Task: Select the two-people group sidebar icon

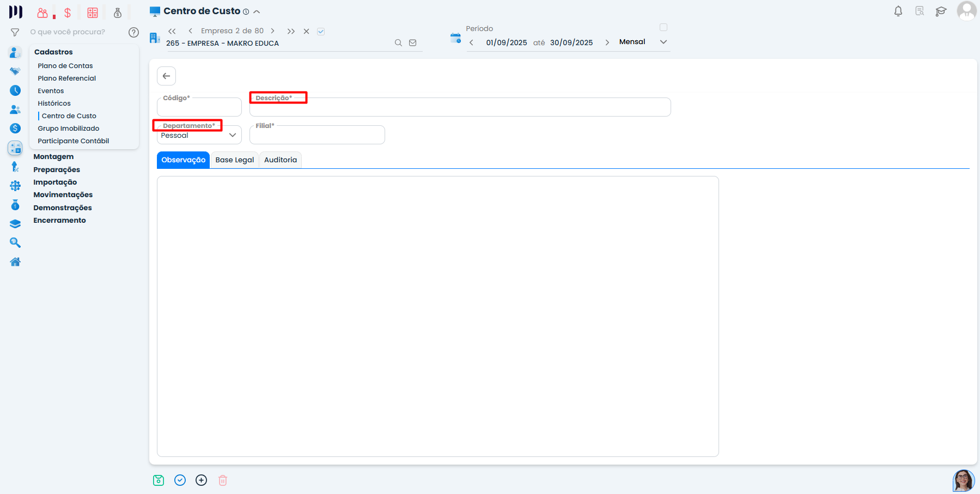Action: [15, 109]
